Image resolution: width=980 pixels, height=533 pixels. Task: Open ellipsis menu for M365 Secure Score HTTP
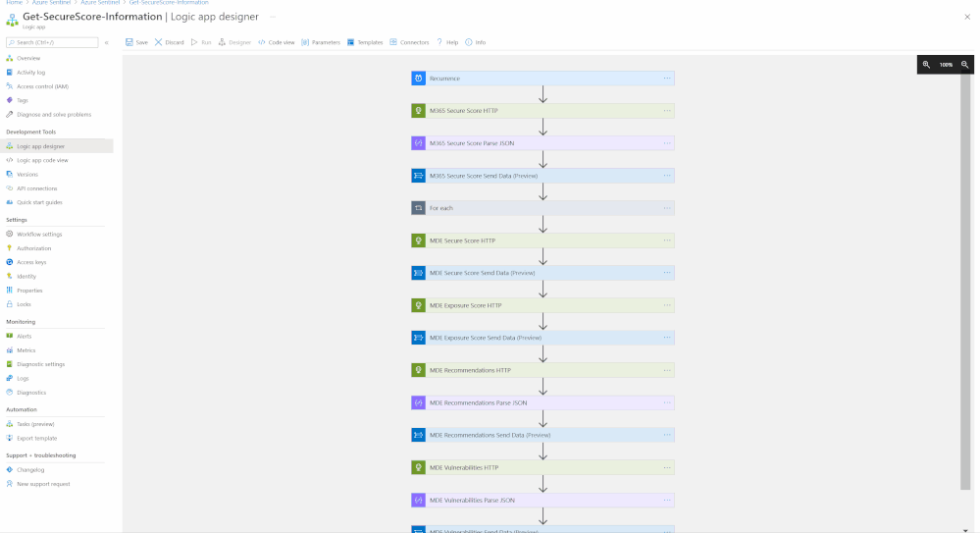point(667,111)
